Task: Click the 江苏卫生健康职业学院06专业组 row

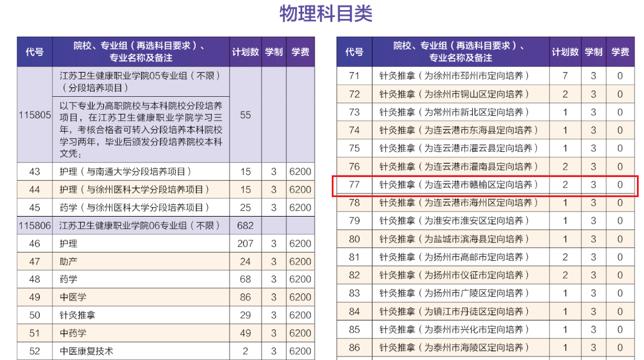Action: point(140,225)
